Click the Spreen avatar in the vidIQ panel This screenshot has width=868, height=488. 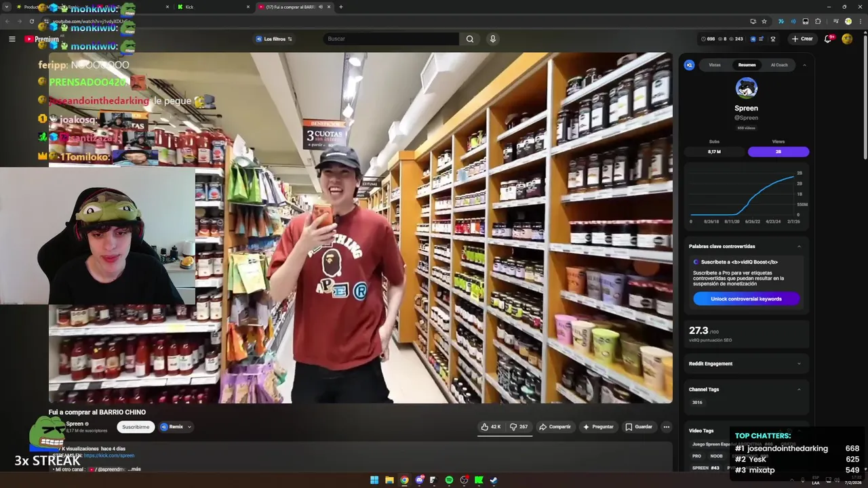[x=747, y=88]
